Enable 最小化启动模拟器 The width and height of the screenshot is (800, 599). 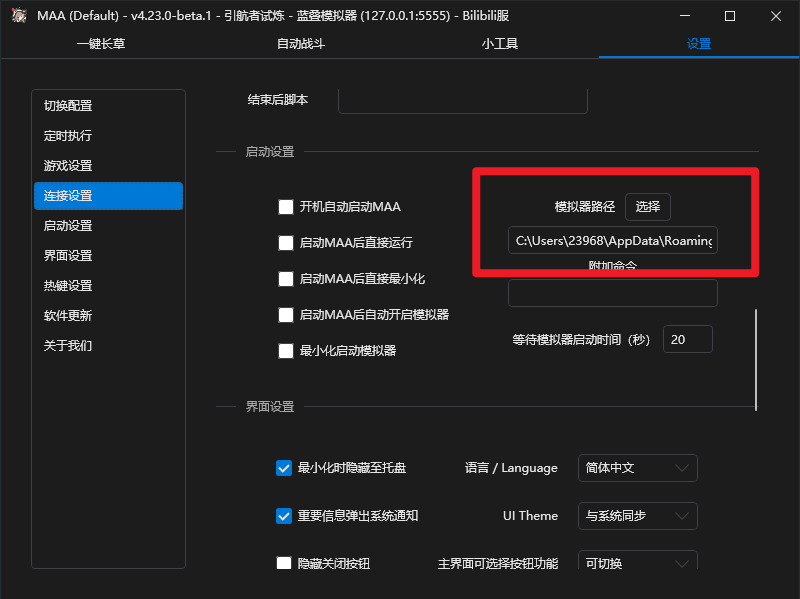(x=285, y=351)
